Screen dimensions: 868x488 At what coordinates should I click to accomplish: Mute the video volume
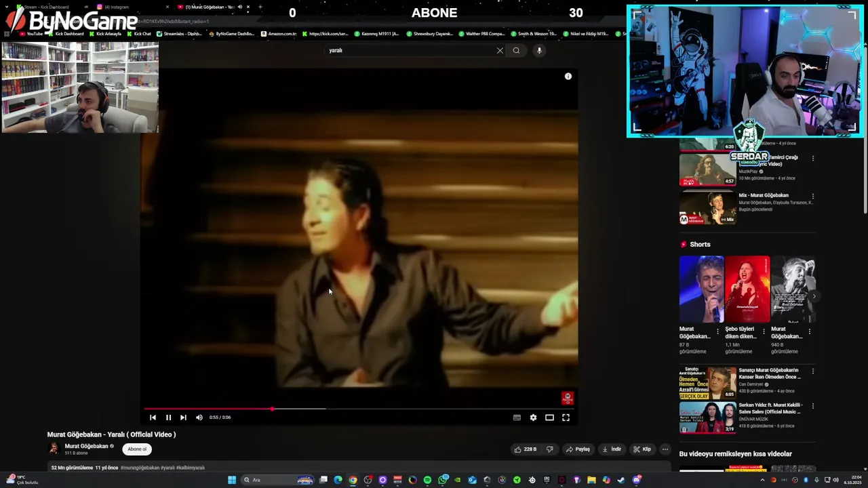coord(199,418)
